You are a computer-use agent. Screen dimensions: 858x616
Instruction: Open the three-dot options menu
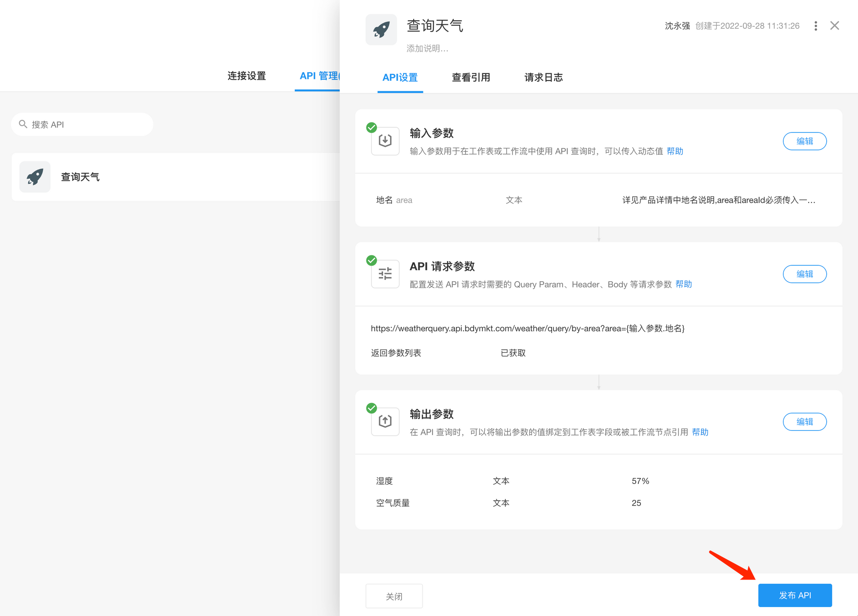point(816,26)
